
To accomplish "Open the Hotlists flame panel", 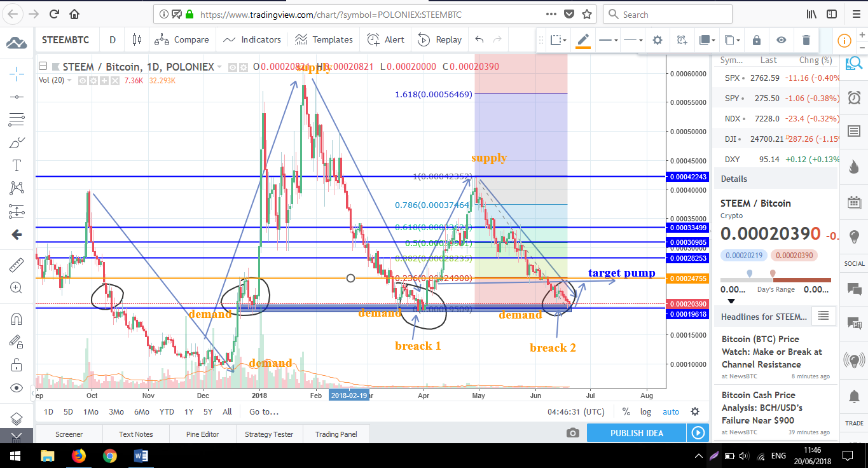I will pyautogui.click(x=854, y=167).
